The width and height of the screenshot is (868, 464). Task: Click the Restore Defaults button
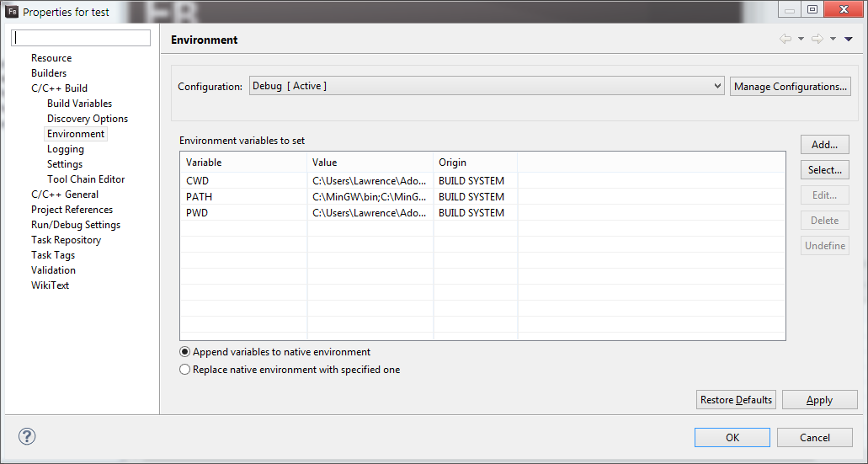click(x=736, y=400)
